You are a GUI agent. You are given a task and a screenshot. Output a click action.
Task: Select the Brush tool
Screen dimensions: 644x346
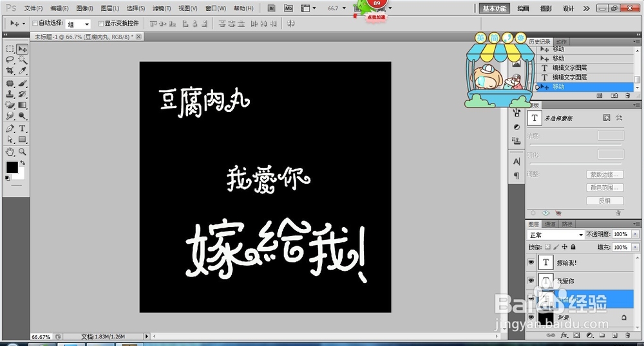point(23,84)
